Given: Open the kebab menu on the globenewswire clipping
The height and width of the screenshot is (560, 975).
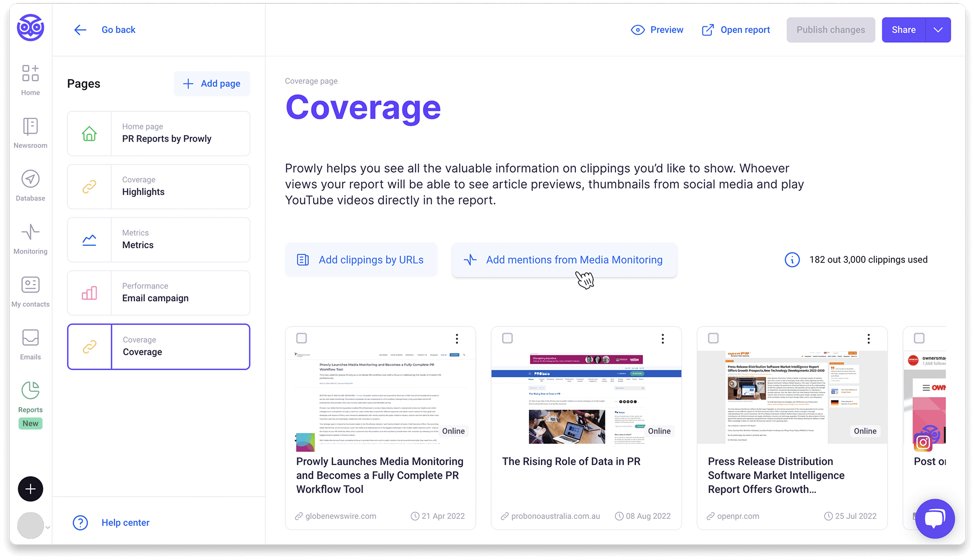Looking at the screenshot, I should click(x=457, y=339).
